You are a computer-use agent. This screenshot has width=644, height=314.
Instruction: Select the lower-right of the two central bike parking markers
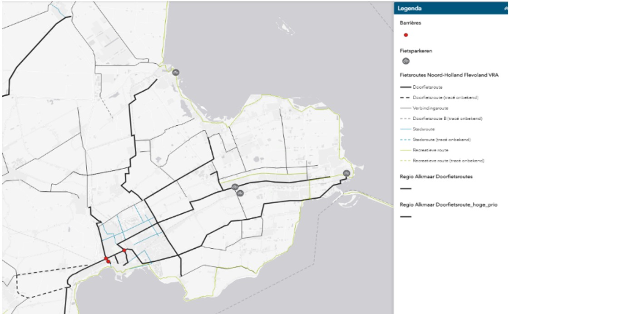point(240,193)
